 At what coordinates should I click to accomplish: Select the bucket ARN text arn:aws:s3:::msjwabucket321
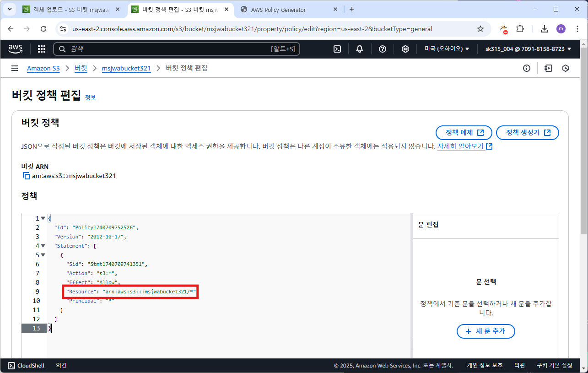click(74, 176)
